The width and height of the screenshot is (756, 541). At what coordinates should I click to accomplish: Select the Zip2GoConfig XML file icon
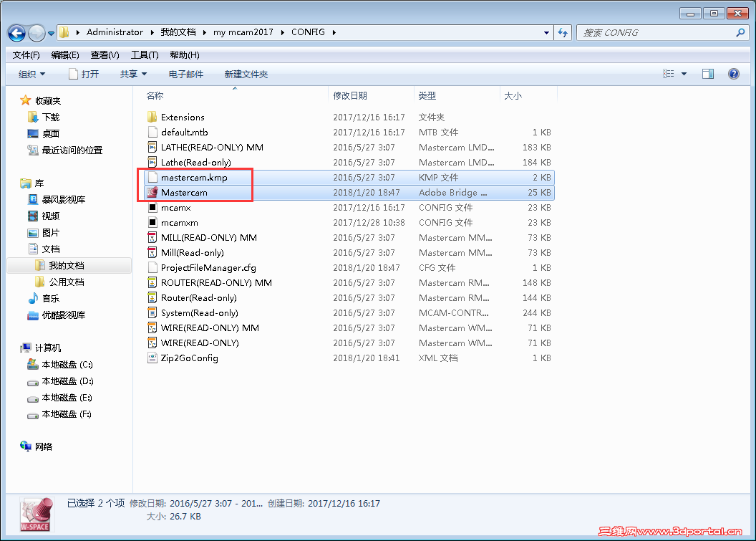pyautogui.click(x=152, y=358)
